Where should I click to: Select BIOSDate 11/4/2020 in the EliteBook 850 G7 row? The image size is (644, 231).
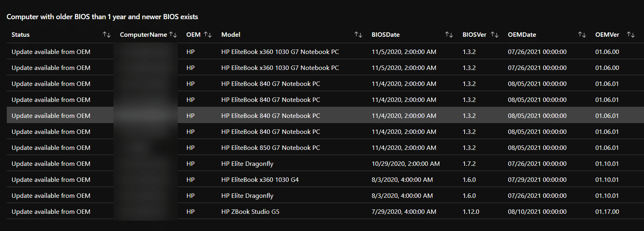[x=404, y=148]
